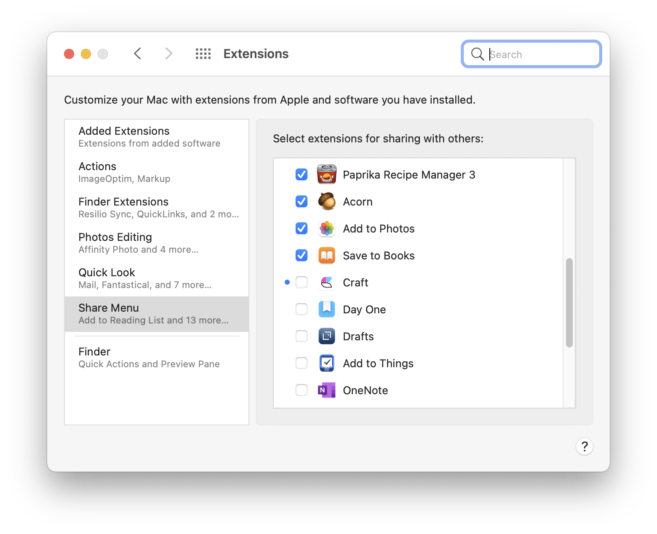
Task: Click the Drafts app icon
Action: (x=326, y=337)
